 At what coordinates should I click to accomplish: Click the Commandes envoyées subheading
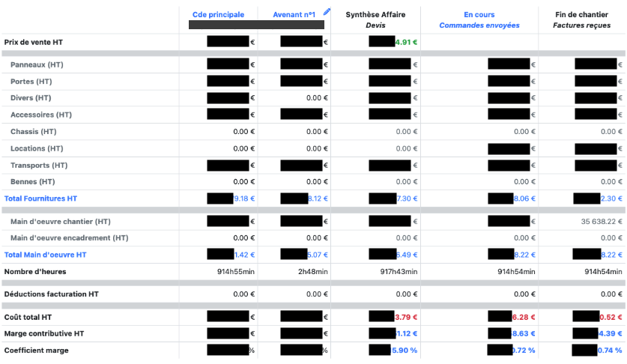click(x=479, y=25)
